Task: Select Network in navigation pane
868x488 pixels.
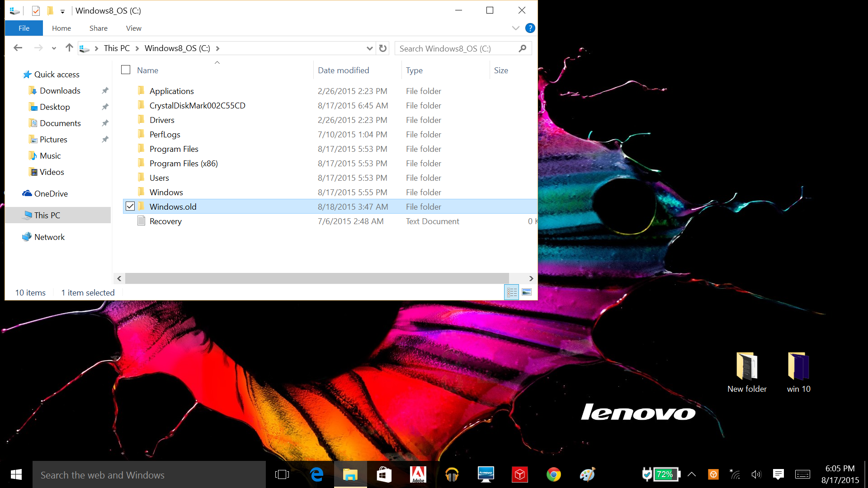Action: click(x=49, y=237)
